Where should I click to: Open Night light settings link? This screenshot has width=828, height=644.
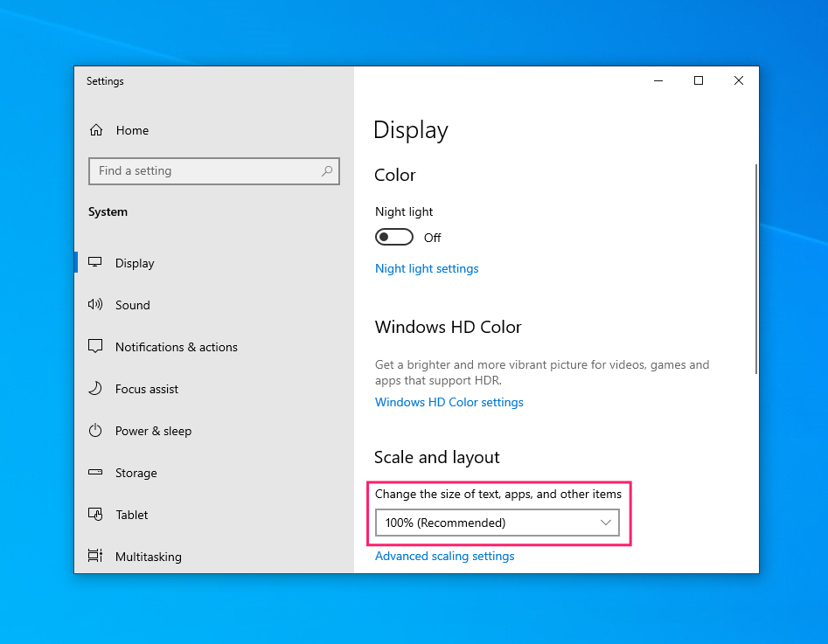[x=427, y=268]
